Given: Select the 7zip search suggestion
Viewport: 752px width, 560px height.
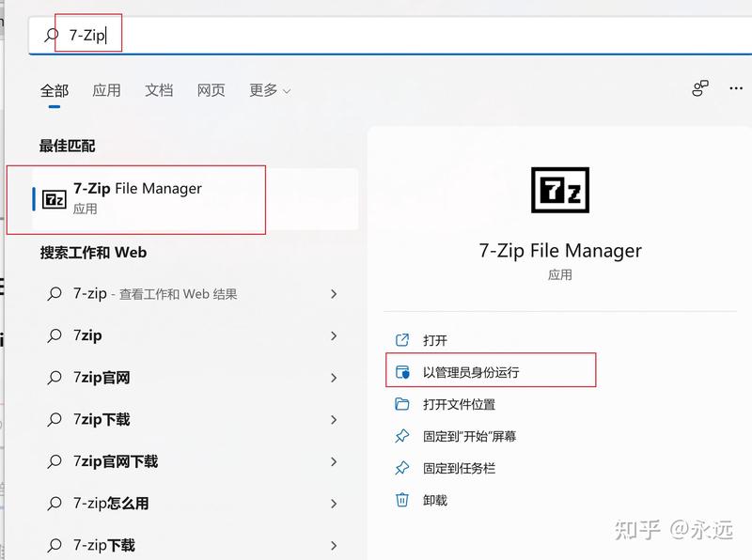Looking at the screenshot, I should point(192,335).
